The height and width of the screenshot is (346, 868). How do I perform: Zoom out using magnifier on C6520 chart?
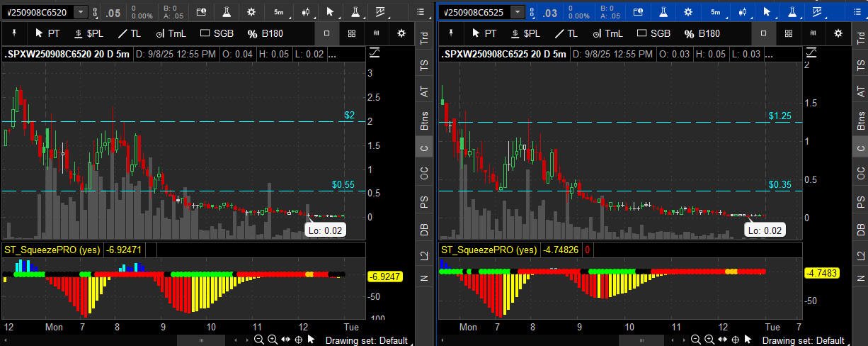point(260,340)
